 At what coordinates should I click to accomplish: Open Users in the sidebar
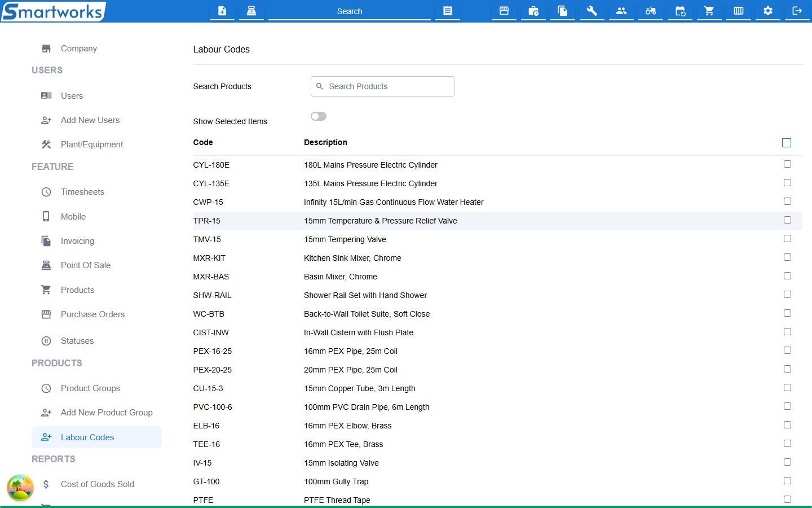click(x=96, y=96)
